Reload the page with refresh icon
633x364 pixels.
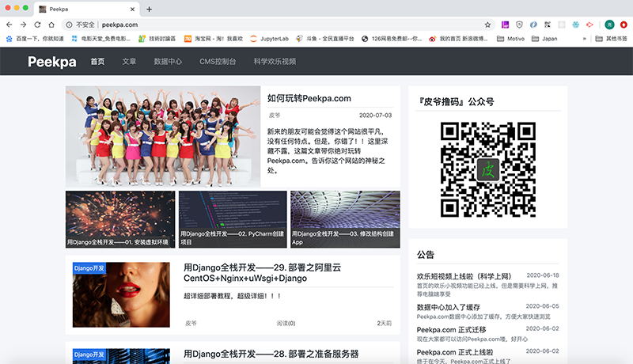tap(37, 25)
